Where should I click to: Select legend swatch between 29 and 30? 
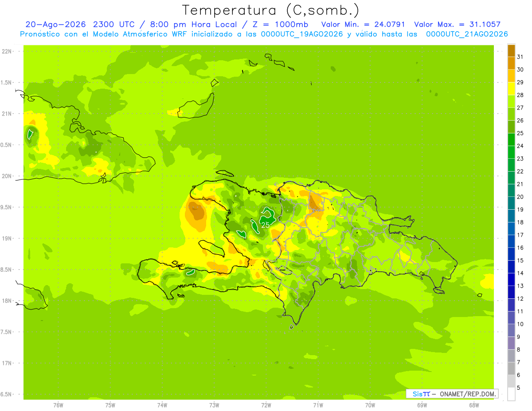pos(511,76)
